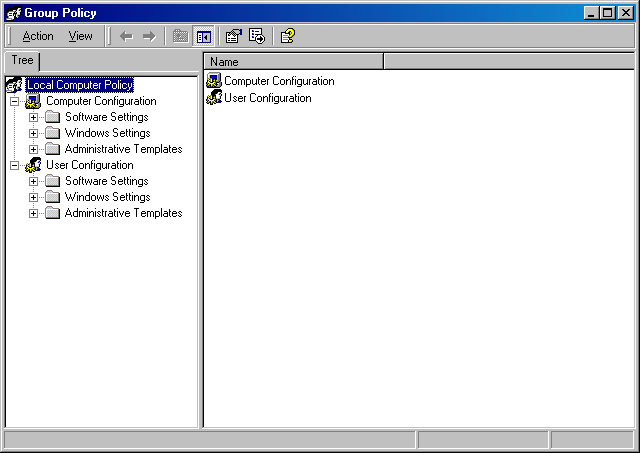Close the Group Policy window
The height and width of the screenshot is (453, 640).
[625, 13]
